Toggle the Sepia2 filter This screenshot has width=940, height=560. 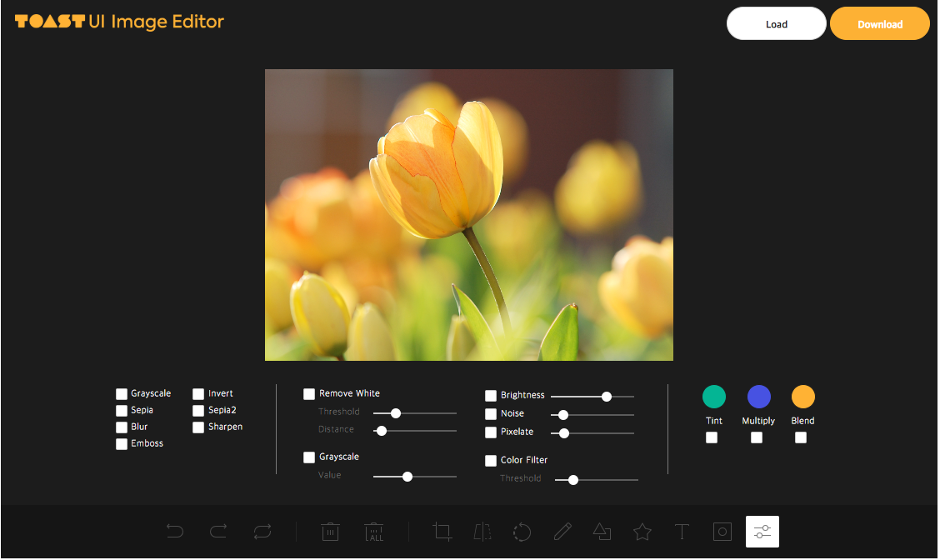coord(198,410)
